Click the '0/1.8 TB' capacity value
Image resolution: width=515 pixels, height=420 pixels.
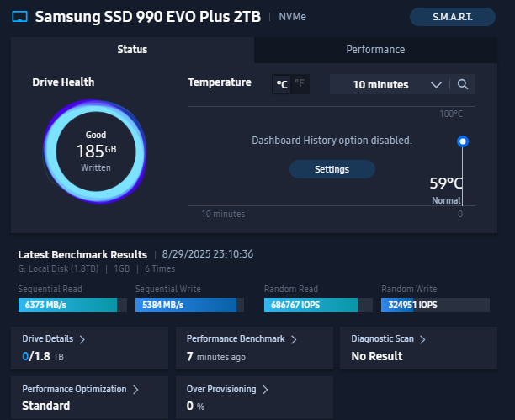point(43,356)
